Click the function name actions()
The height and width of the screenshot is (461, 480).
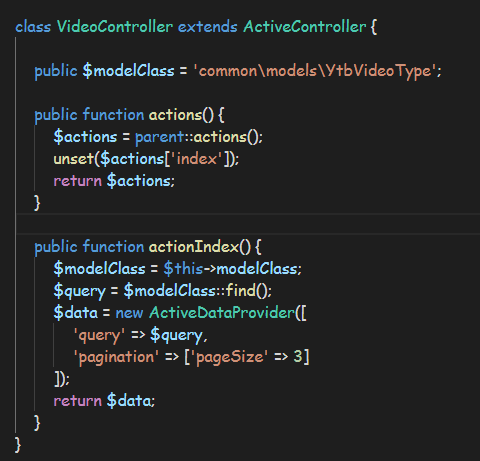(x=181, y=115)
